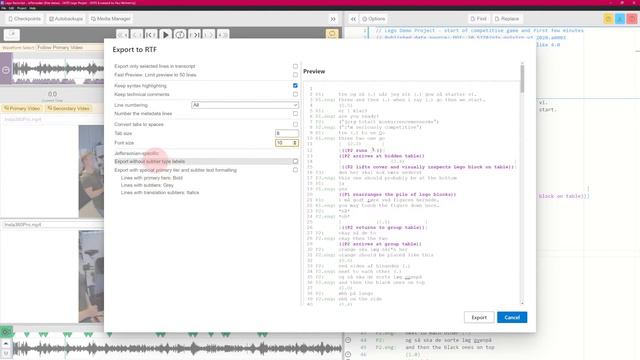Click the primary video thumbnail

[x=91, y=171]
